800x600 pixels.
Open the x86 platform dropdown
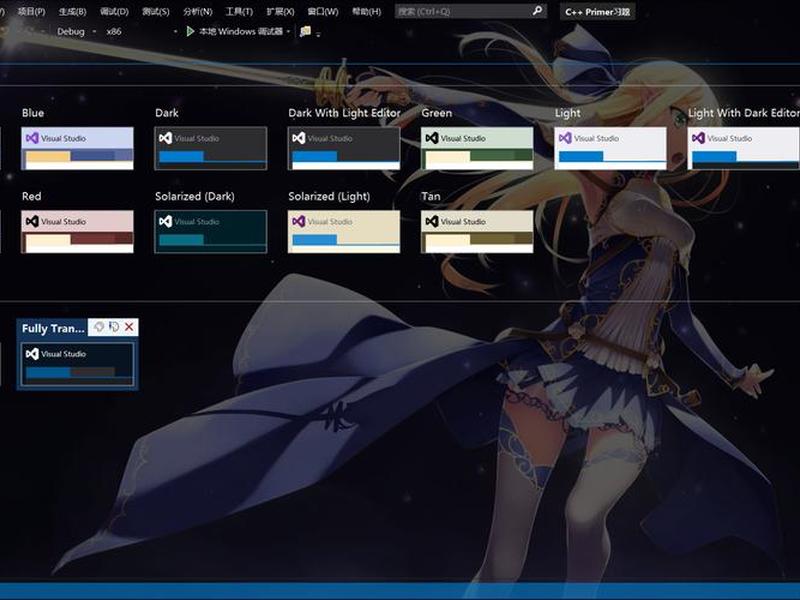140,32
